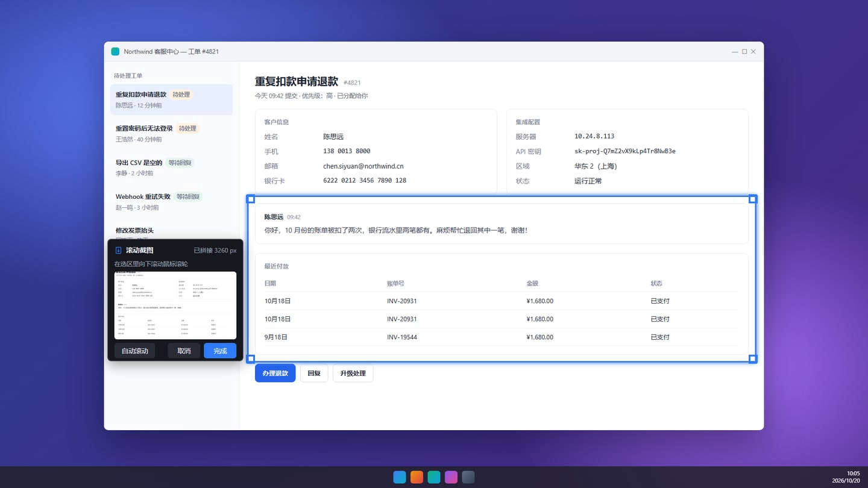
Task: Click the teal Northwind logo in the title bar
Action: (x=115, y=51)
